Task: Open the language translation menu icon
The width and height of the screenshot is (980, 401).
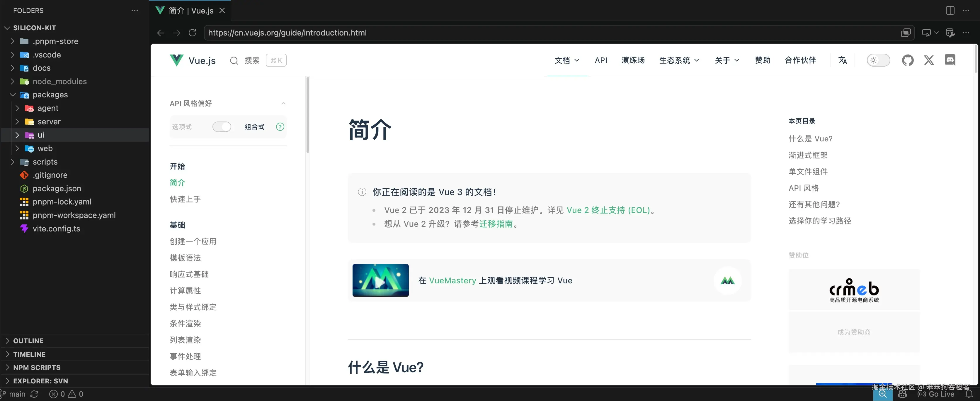Action: coord(843,60)
